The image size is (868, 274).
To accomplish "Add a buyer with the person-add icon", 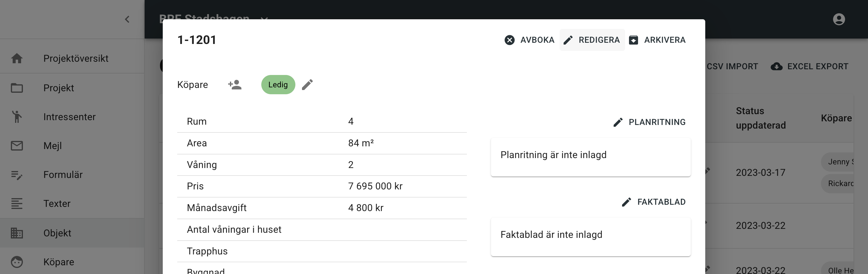I will click(235, 85).
